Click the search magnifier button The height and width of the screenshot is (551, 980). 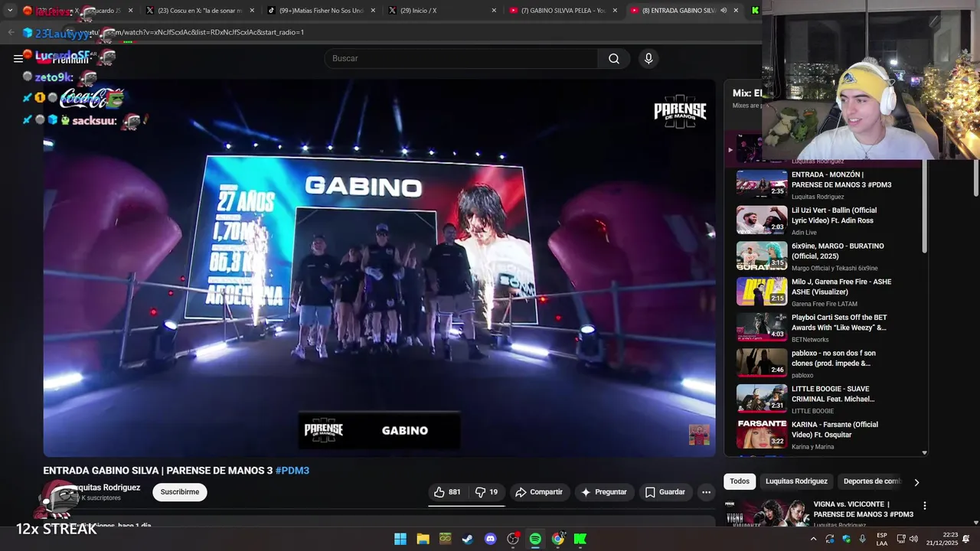coord(614,59)
